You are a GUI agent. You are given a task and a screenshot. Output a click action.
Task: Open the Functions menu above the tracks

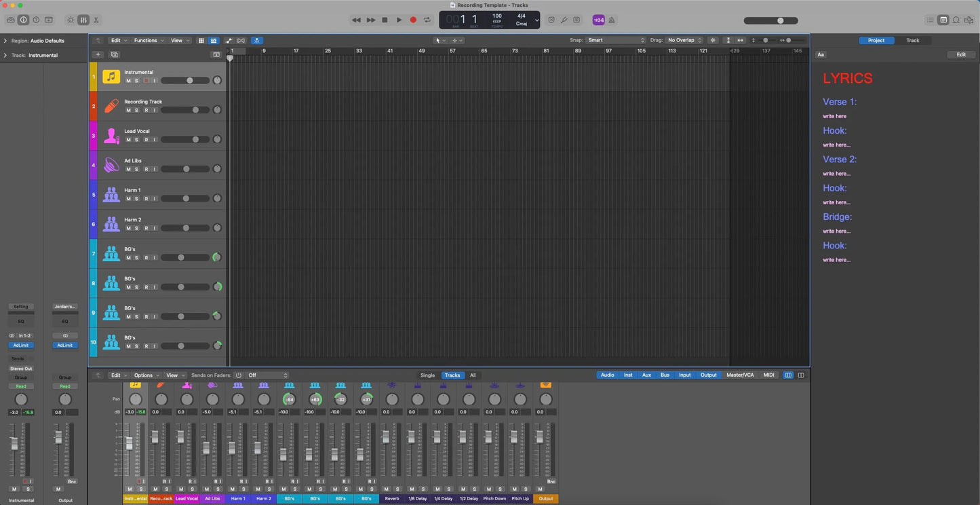pyautogui.click(x=146, y=40)
